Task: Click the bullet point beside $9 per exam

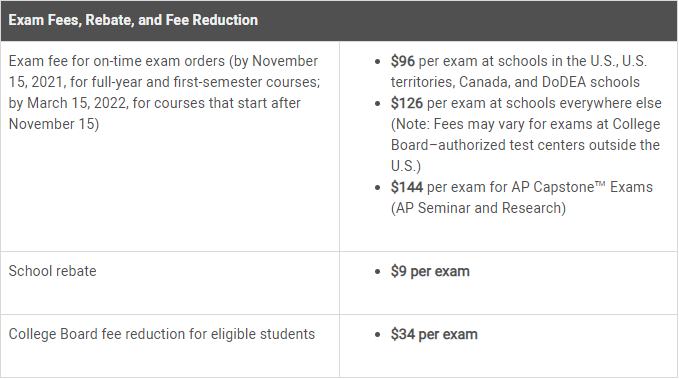Action: click(378, 272)
